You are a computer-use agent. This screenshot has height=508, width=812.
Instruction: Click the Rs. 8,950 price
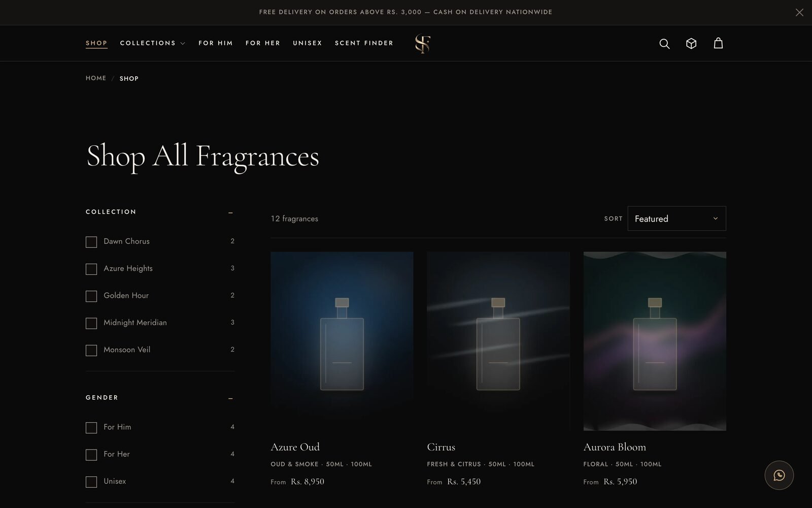pyautogui.click(x=308, y=482)
